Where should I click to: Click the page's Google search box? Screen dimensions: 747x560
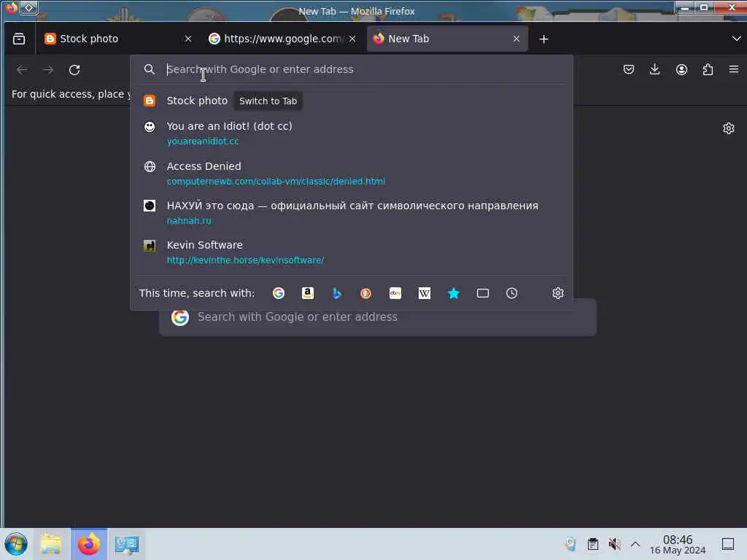[377, 317]
